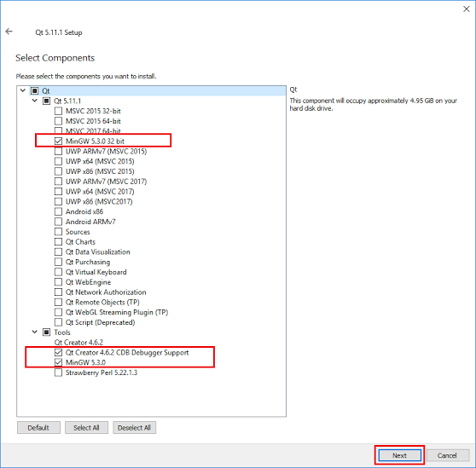Screen dimensions: 476x468
Task: Enable the Android ARMv7 component
Action: [x=58, y=222]
